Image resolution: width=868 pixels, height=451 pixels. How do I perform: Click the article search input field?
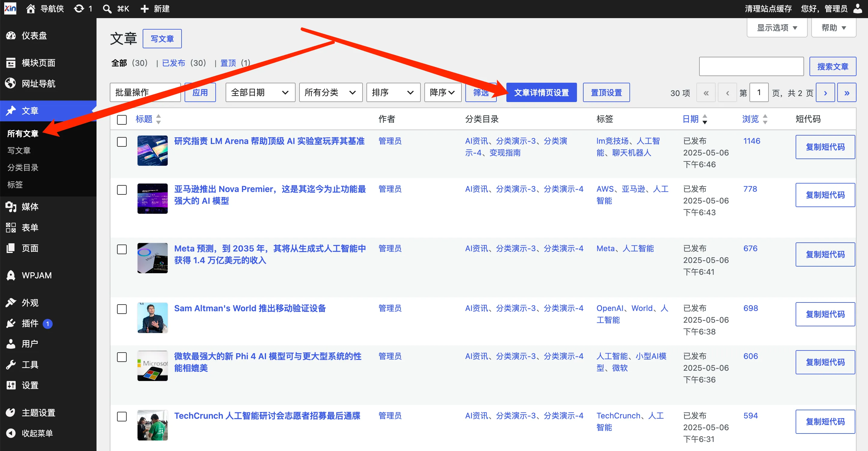pyautogui.click(x=751, y=66)
